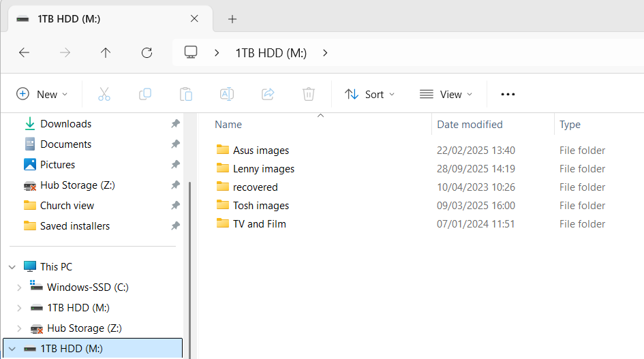
Task: Expand chevron after 1TB HDD breadcrumb
Action: pos(325,53)
